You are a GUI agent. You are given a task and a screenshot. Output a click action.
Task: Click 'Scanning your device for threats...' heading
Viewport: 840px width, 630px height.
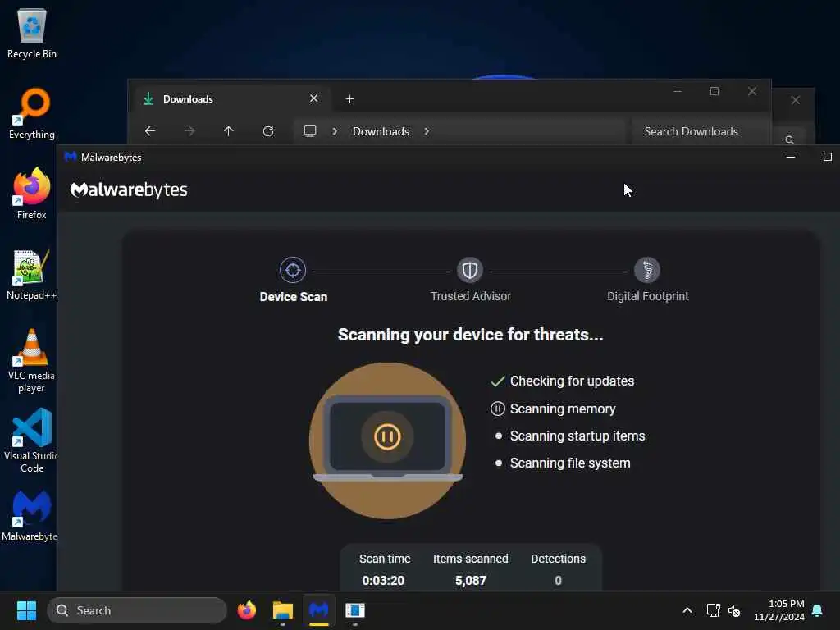pyautogui.click(x=470, y=335)
